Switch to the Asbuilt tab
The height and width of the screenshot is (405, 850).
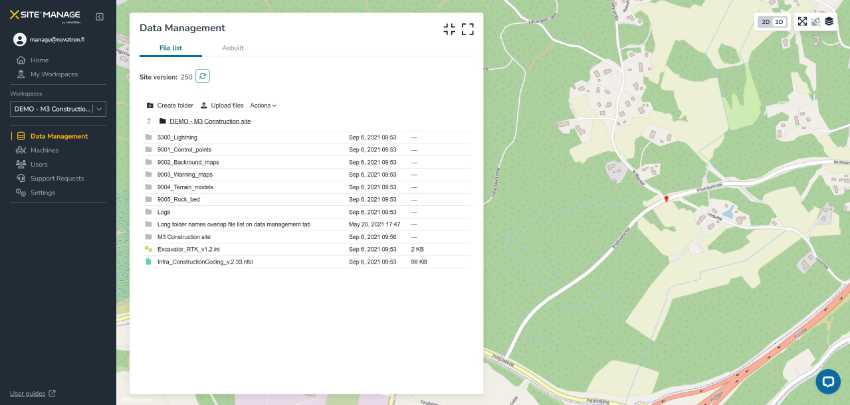[x=232, y=48]
